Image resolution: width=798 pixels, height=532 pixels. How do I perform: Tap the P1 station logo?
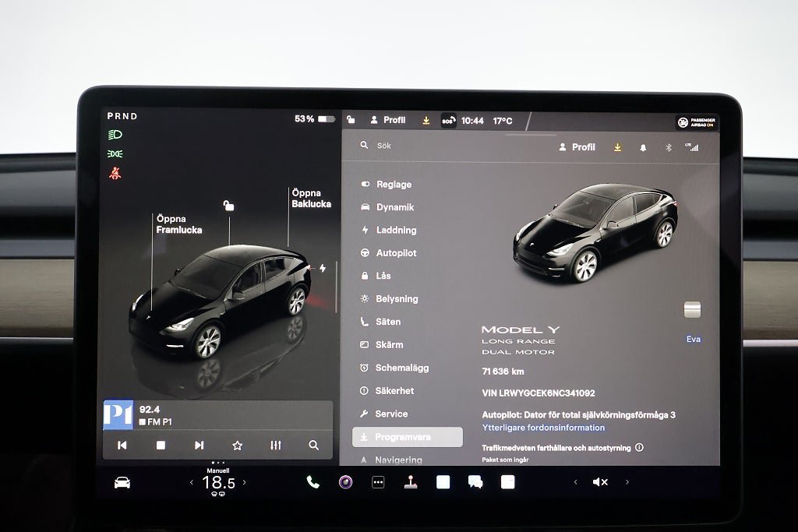(x=118, y=415)
